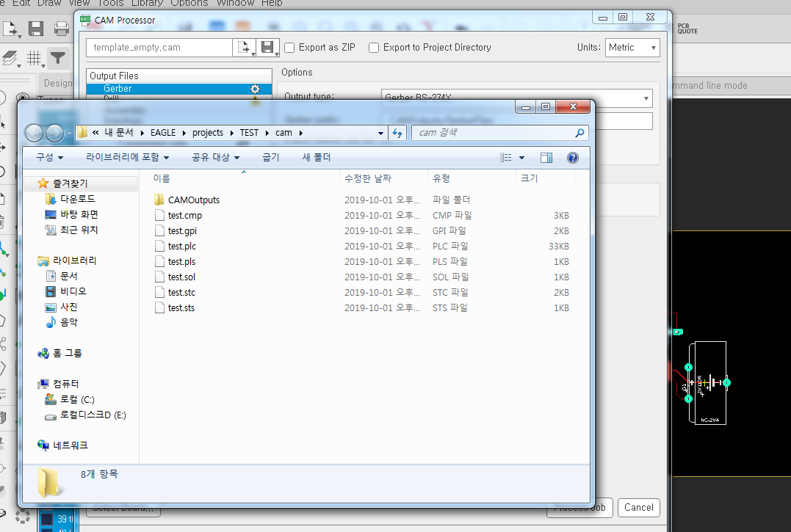Select the test.sol file

[x=181, y=277]
